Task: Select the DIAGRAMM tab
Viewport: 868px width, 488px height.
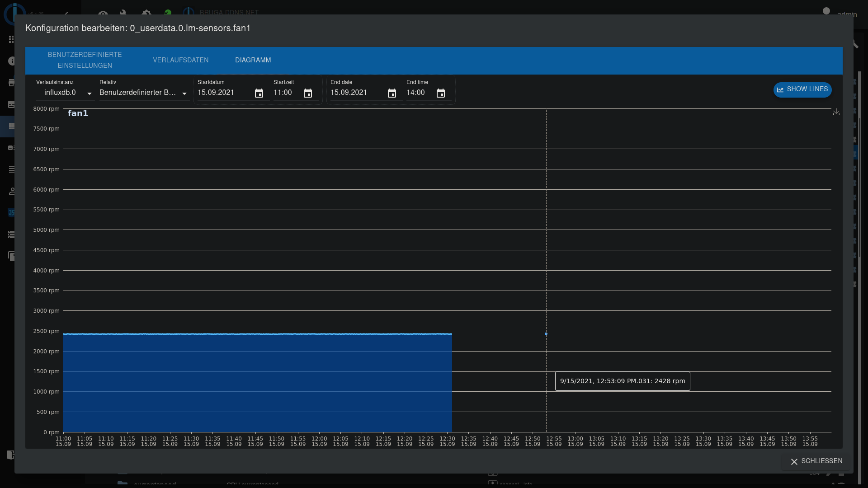Action: [x=253, y=60]
